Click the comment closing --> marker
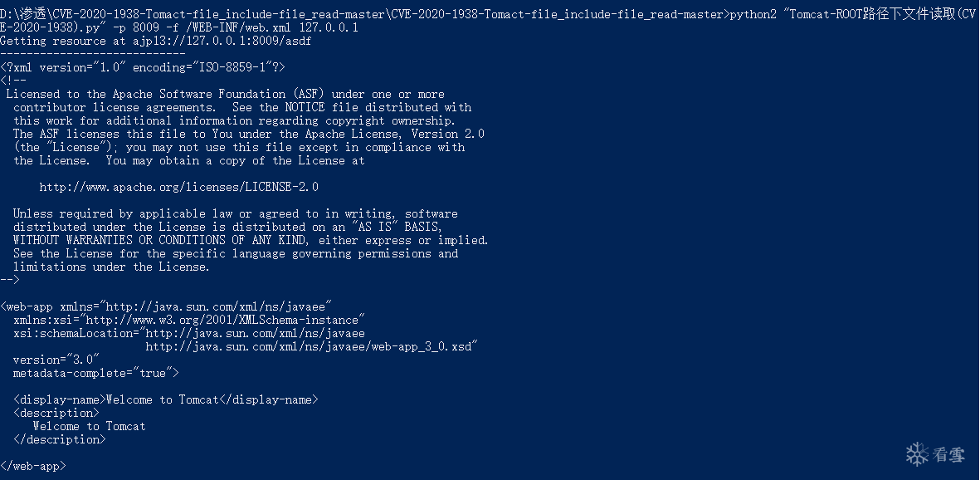 (x=10, y=280)
